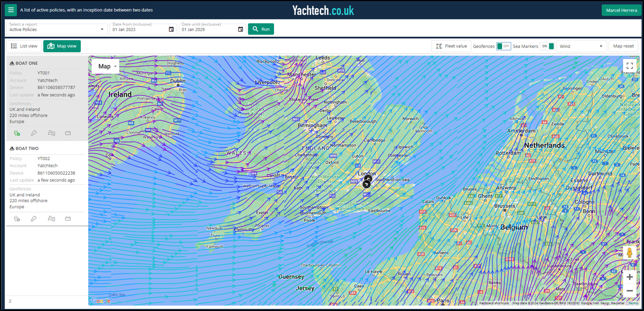
Task: Click the BOAT TWO documents icon
Action: 51,218
